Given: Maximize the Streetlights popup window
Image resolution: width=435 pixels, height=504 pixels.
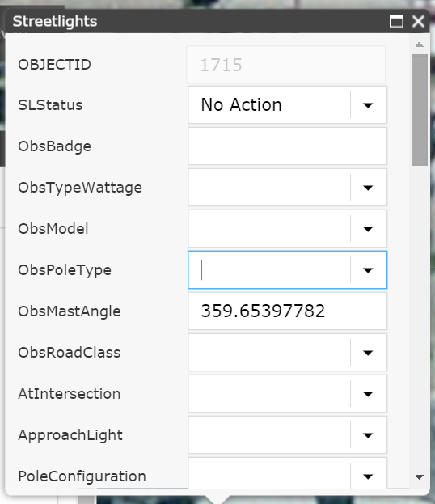Looking at the screenshot, I should click(396, 22).
